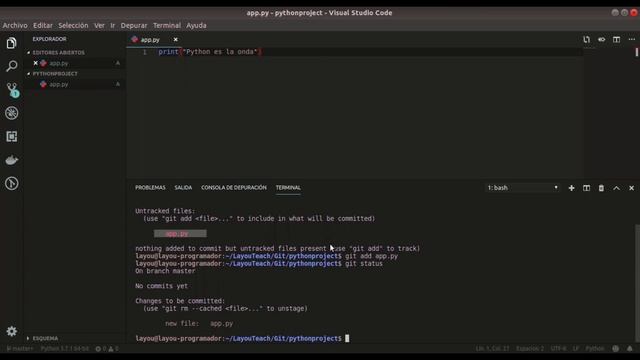The image size is (640, 360).
Task: Open the Selección menu
Action: tap(73, 25)
